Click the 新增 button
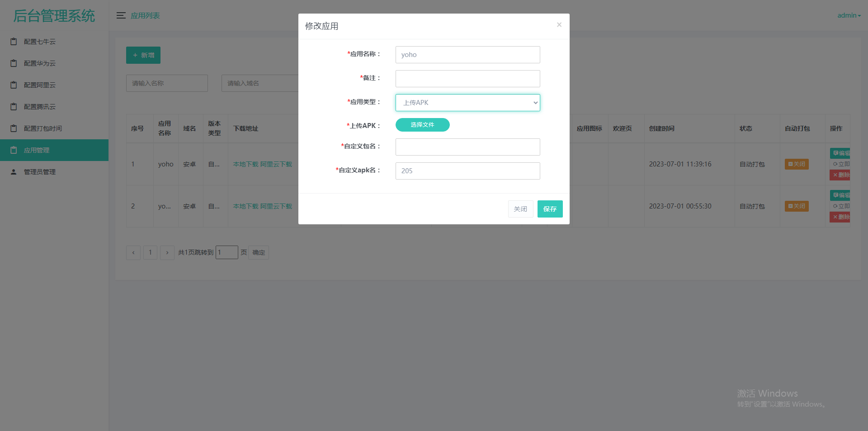868x431 pixels. coord(143,55)
